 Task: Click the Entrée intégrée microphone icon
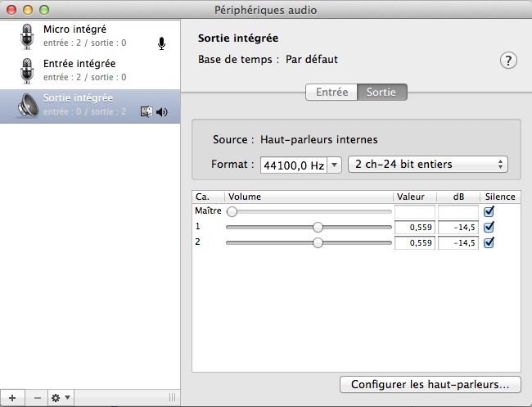[x=28, y=70]
